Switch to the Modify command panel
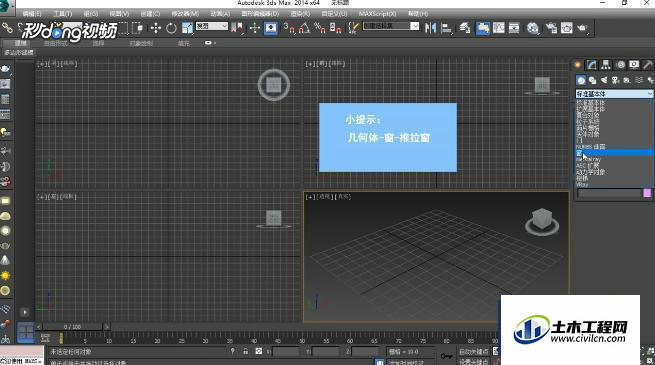The width and height of the screenshot is (655, 365). pos(592,65)
